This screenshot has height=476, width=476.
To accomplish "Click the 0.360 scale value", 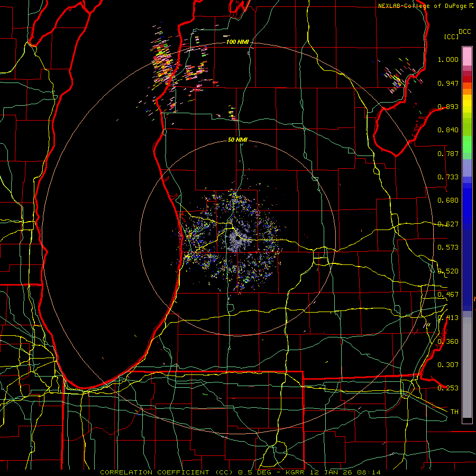I will click(448, 342).
